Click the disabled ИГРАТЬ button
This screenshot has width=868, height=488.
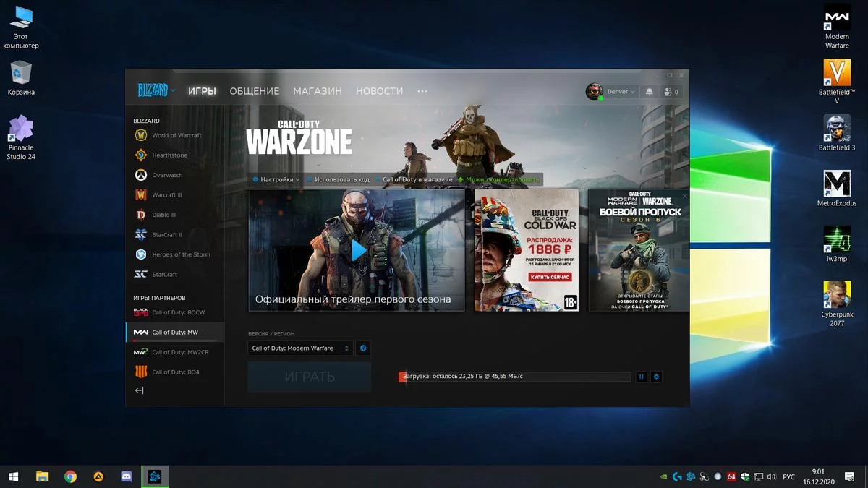(x=310, y=377)
